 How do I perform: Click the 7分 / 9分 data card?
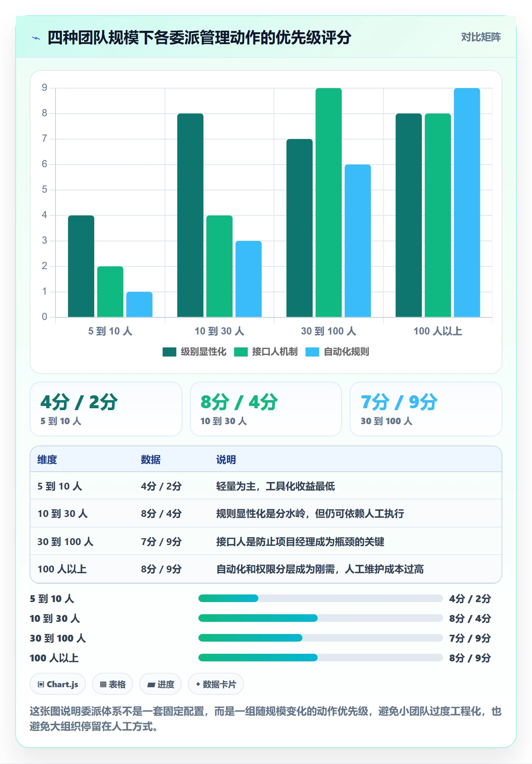[426, 409]
